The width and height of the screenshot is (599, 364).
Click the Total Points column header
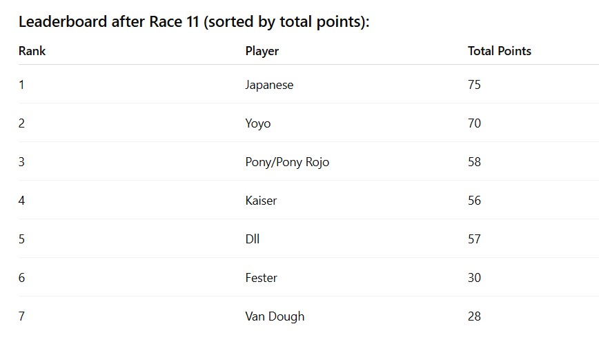click(x=500, y=51)
